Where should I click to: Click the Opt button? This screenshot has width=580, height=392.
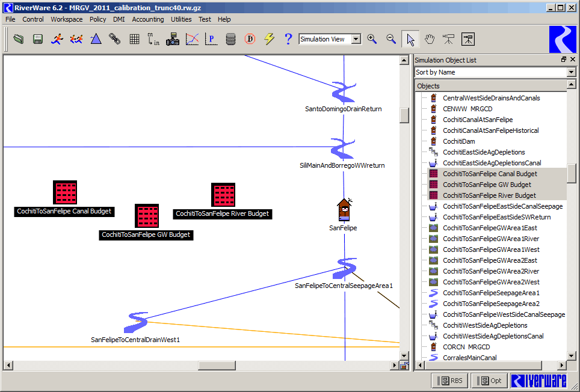tap(489, 381)
